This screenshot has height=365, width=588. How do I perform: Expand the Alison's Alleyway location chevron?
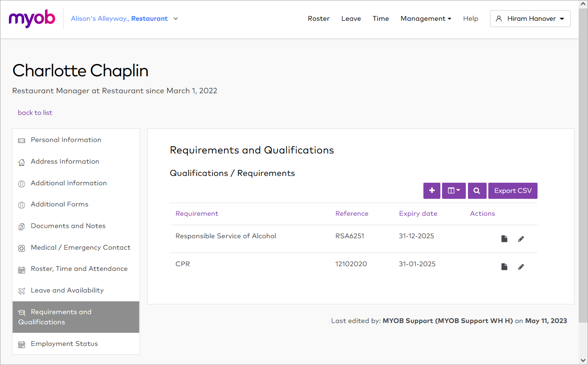pos(176,19)
